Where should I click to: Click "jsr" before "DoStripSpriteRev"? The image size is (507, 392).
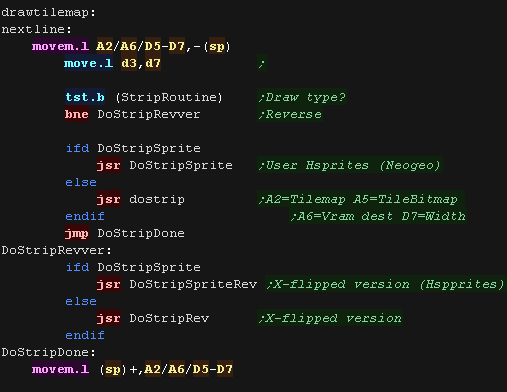click(109, 284)
